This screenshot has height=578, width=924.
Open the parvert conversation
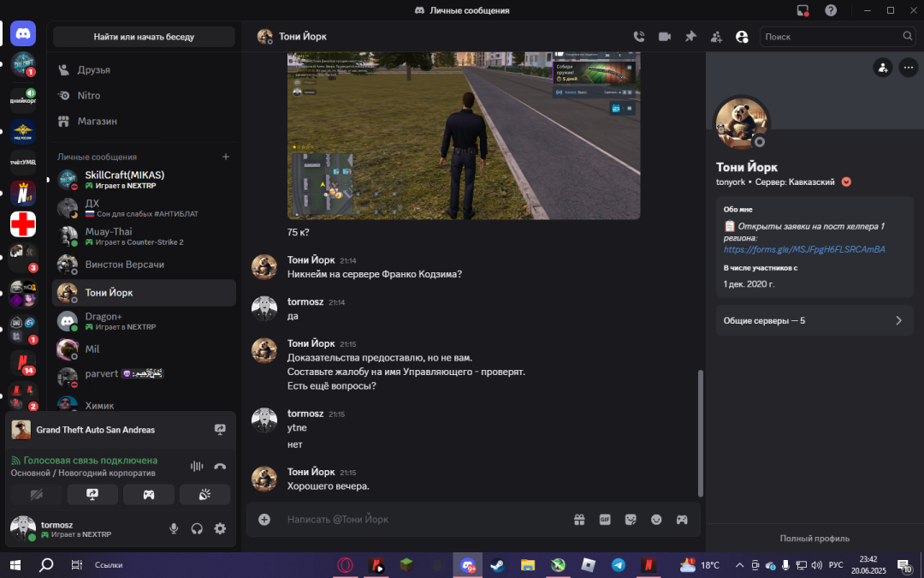tap(143, 378)
